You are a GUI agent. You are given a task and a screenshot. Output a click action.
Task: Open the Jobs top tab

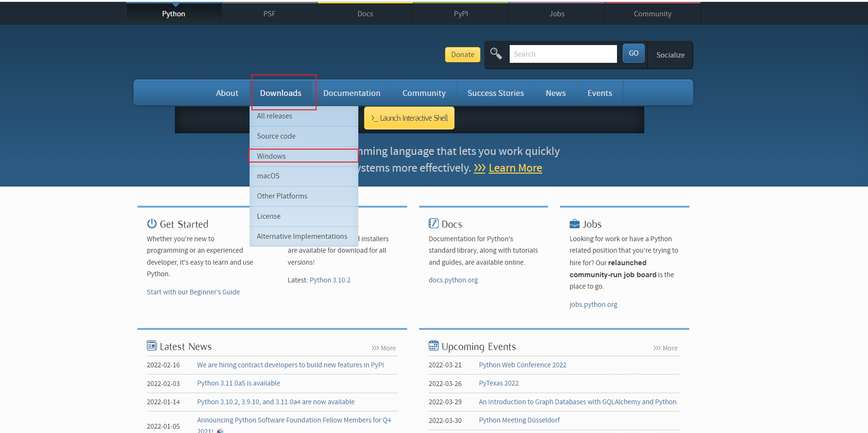pyautogui.click(x=557, y=13)
